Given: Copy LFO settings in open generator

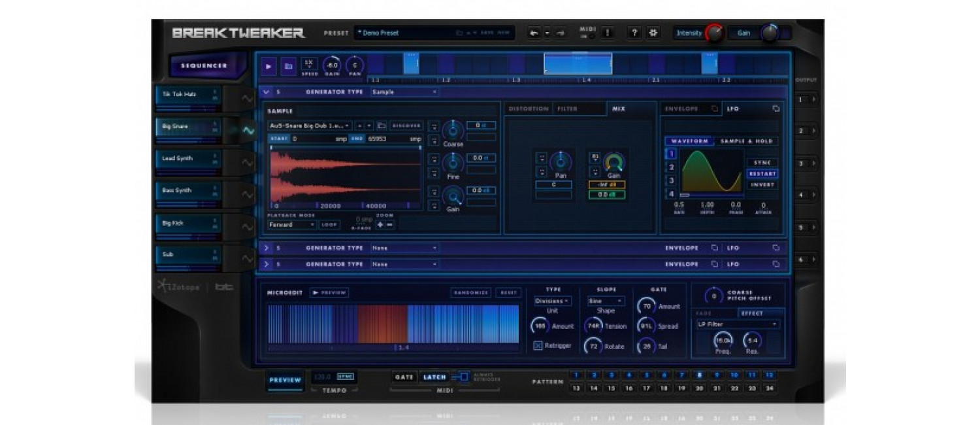Looking at the screenshot, I should point(776,109).
